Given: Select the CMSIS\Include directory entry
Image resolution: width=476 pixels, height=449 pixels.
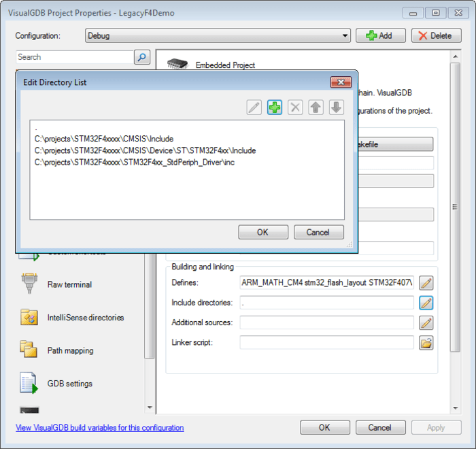Looking at the screenshot, I should coord(104,139).
